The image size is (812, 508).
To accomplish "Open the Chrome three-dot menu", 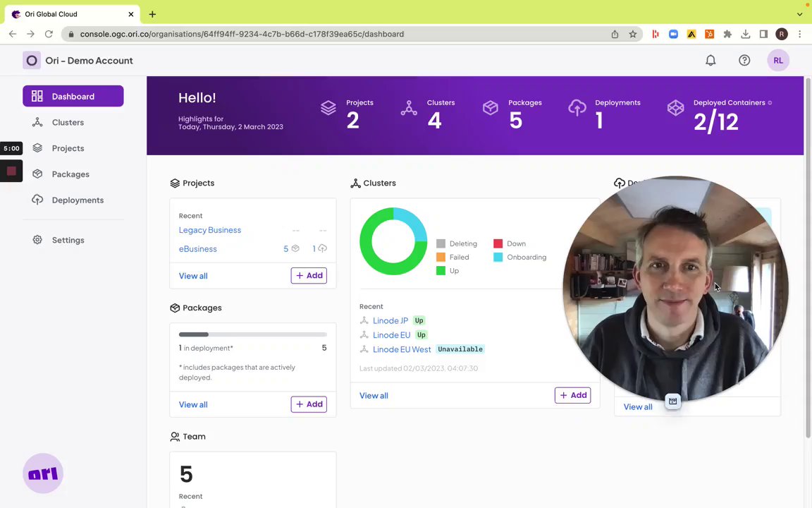I will coord(799,34).
